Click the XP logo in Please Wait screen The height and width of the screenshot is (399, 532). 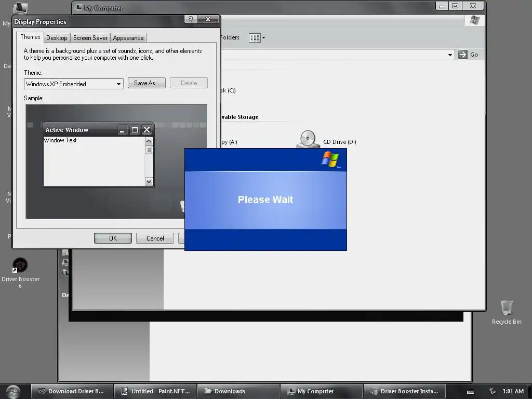click(x=330, y=159)
